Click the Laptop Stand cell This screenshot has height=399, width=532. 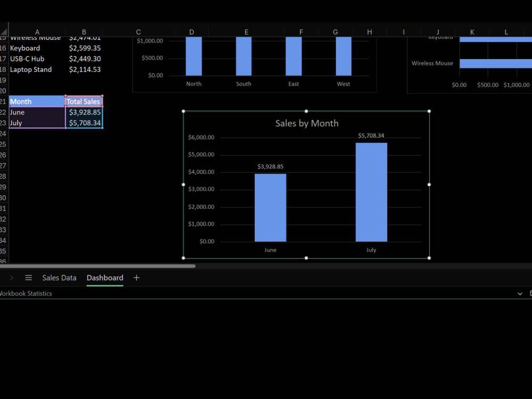point(37,70)
